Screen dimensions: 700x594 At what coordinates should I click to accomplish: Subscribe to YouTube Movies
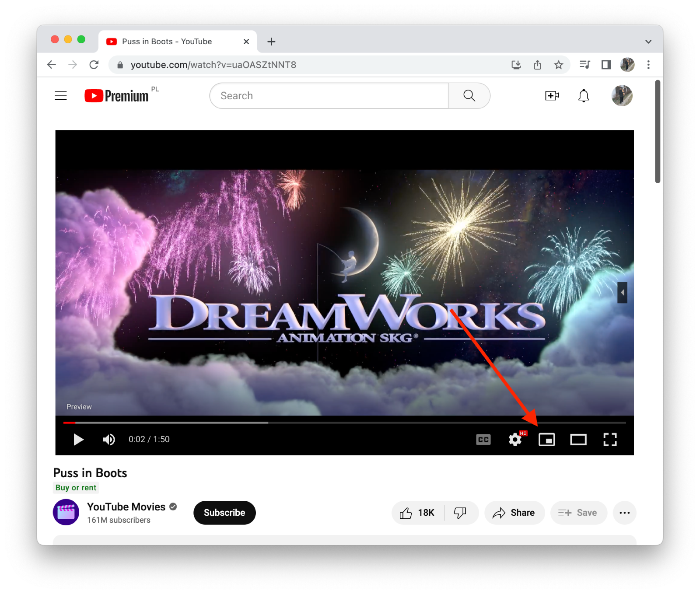pos(224,513)
